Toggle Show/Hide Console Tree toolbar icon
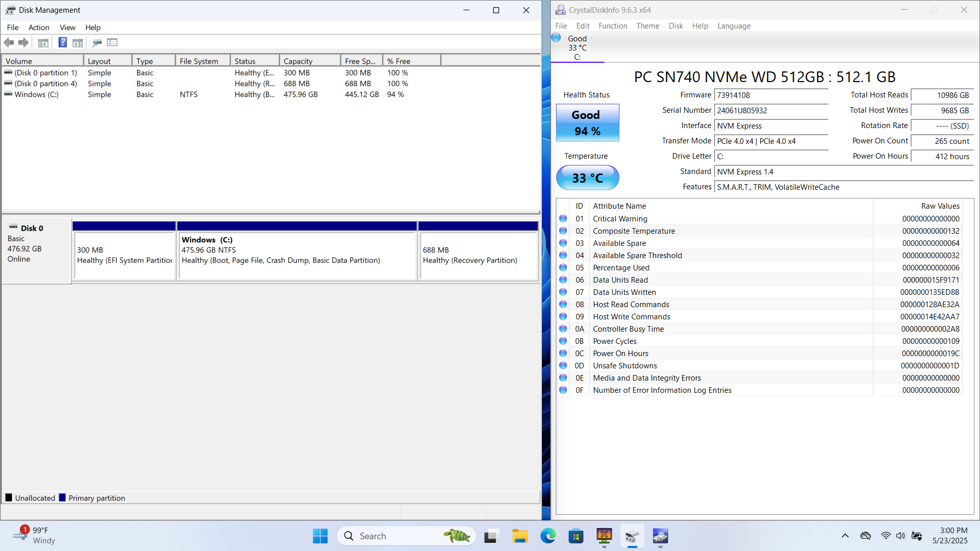The width and height of the screenshot is (980, 551). [x=43, y=42]
